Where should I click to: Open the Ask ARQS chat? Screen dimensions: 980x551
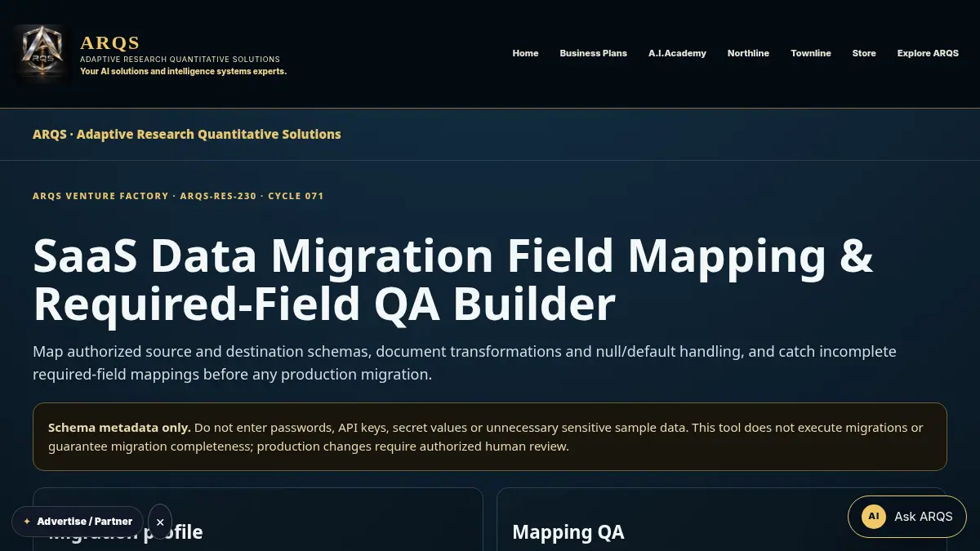pyautogui.click(x=906, y=516)
